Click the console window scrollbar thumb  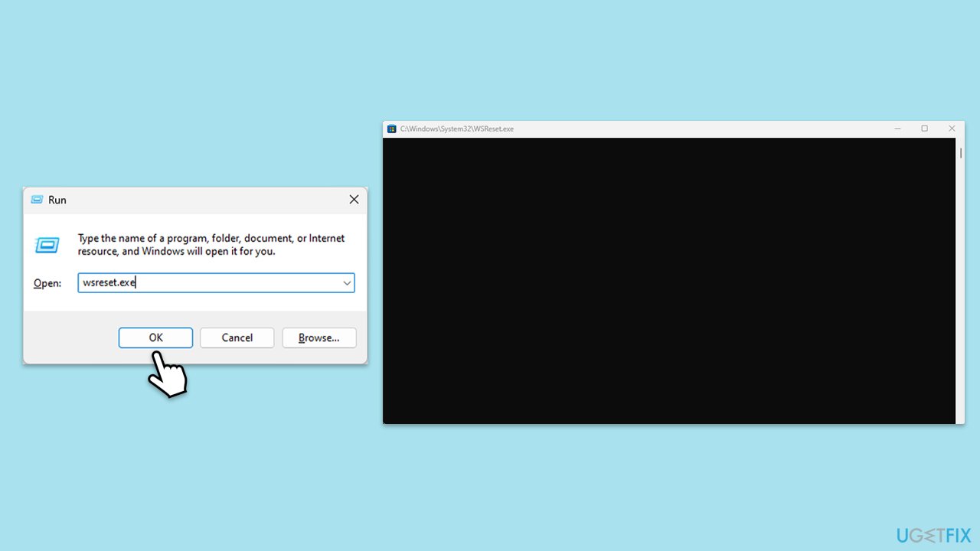pyautogui.click(x=961, y=153)
